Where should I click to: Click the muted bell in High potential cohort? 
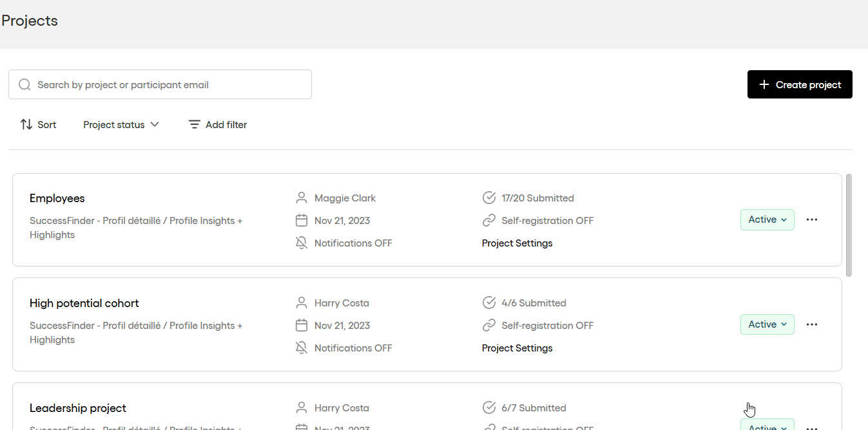click(301, 348)
